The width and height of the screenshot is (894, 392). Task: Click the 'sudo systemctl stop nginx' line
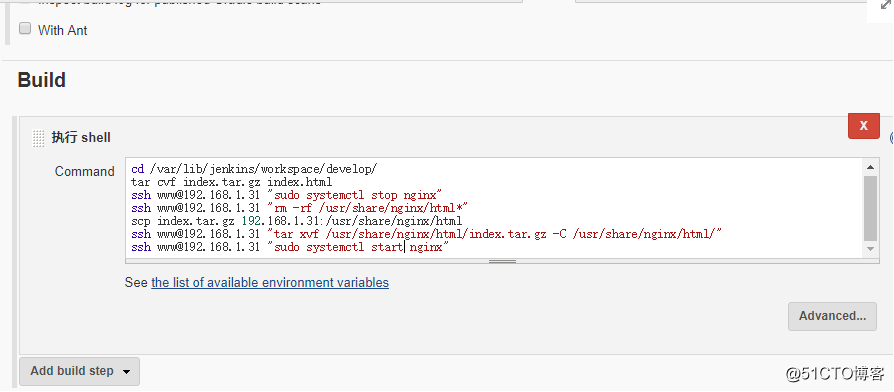pyautogui.click(x=287, y=195)
